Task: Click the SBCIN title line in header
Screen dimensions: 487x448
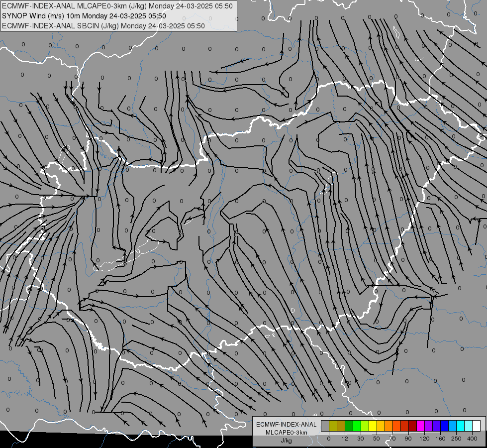Action: [103, 26]
